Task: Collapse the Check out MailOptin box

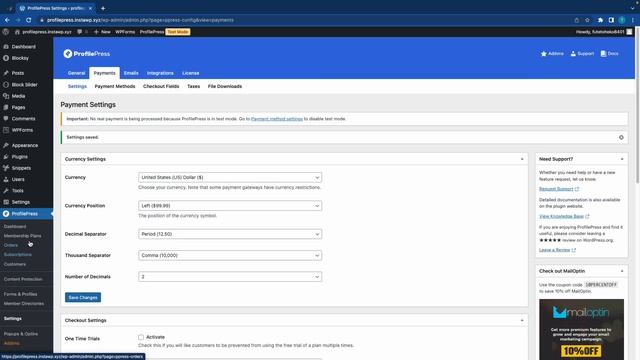Action: point(622,271)
